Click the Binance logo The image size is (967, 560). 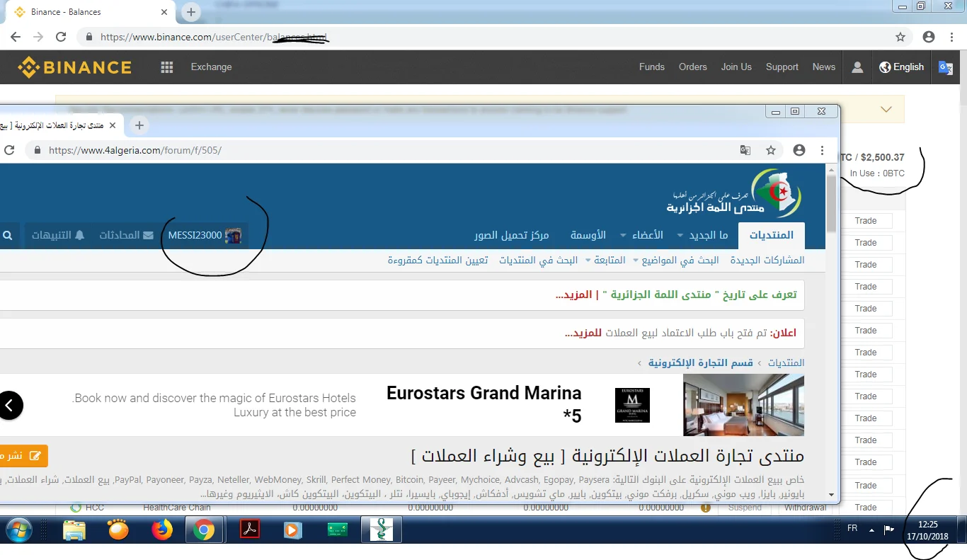coord(75,67)
